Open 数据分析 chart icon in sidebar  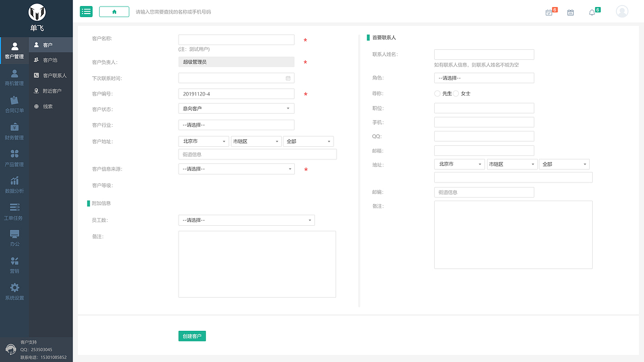15,181
